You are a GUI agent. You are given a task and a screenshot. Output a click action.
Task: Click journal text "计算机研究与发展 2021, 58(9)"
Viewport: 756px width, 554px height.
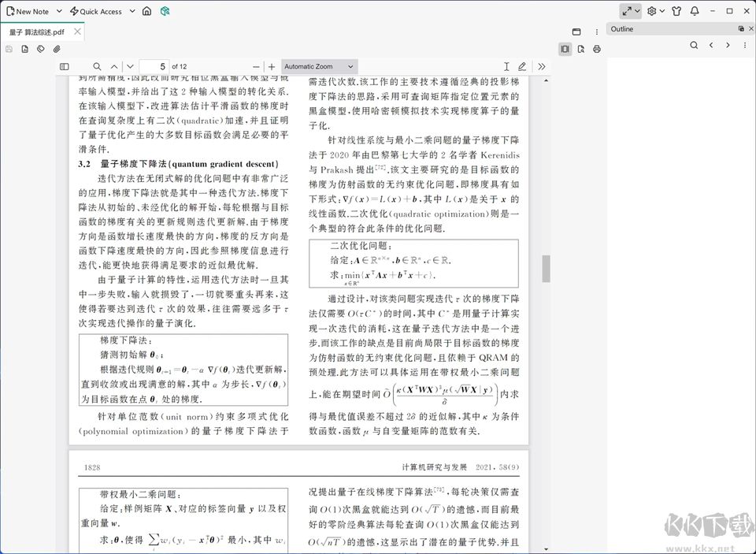click(x=461, y=467)
